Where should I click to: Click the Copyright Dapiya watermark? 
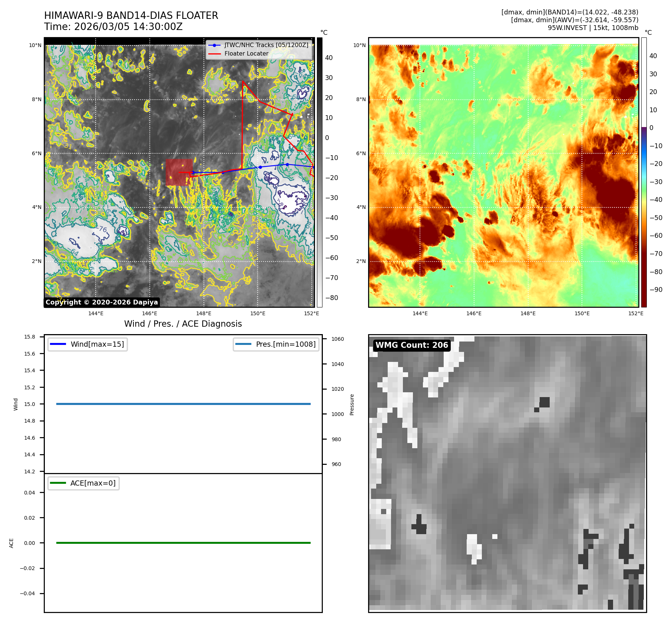(x=102, y=302)
